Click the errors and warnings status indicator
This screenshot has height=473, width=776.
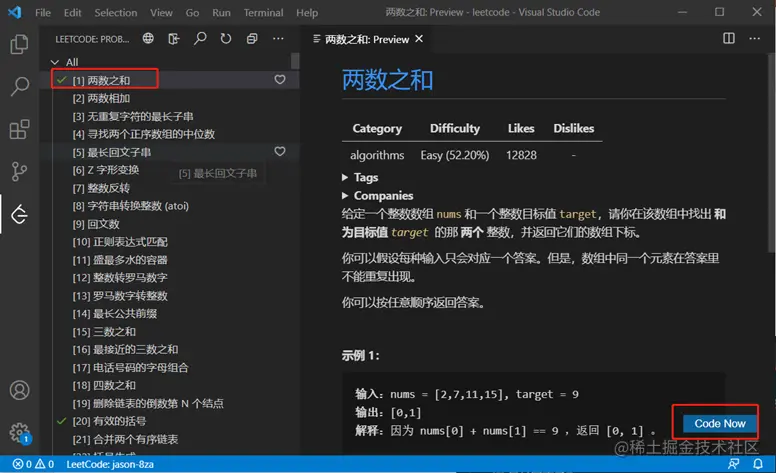(33, 464)
